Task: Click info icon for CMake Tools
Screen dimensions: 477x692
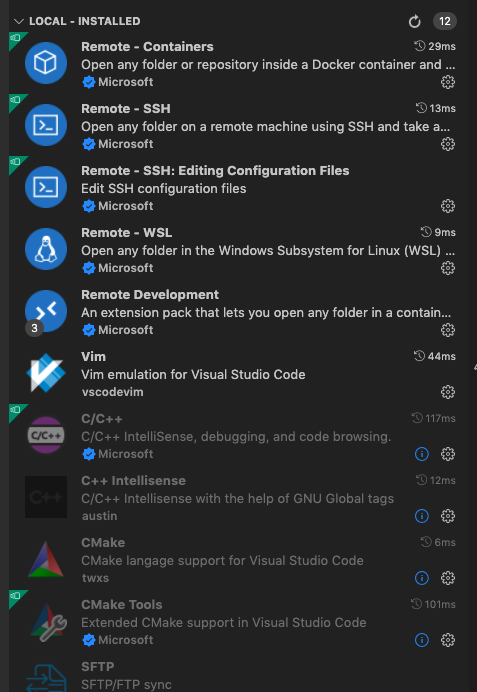Action: (422, 640)
